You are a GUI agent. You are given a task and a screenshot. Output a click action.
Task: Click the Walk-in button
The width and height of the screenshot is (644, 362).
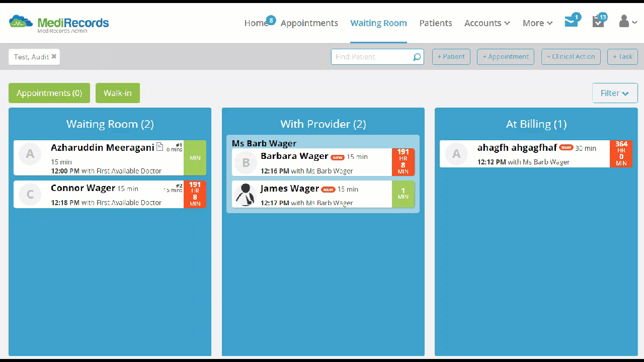pyautogui.click(x=118, y=93)
